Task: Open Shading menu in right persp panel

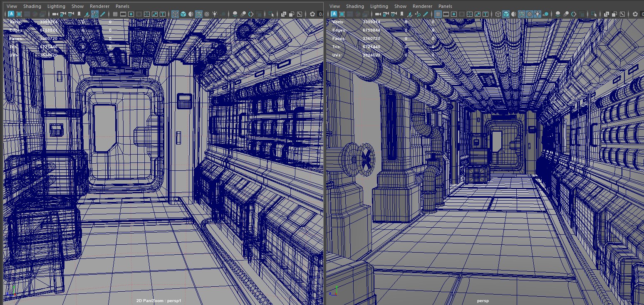Action: tap(355, 6)
